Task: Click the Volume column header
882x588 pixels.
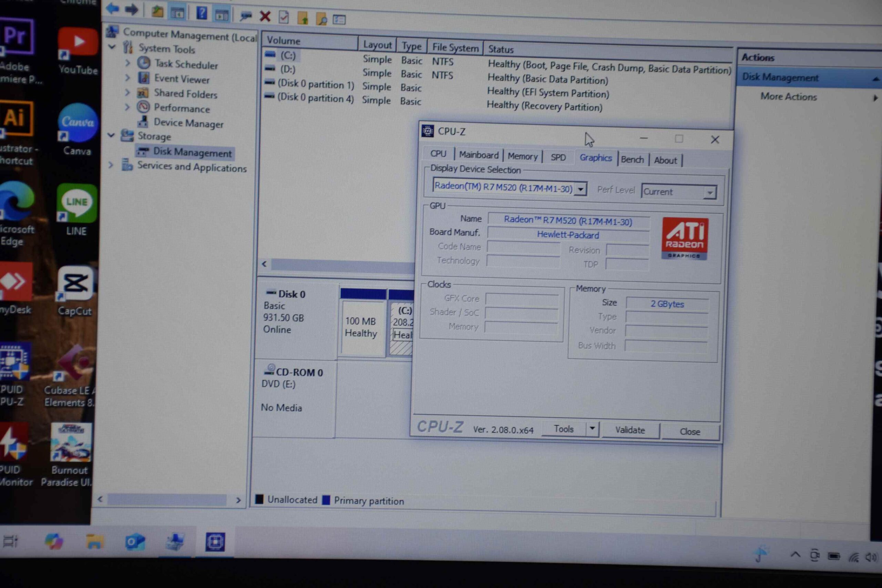Action: point(310,41)
